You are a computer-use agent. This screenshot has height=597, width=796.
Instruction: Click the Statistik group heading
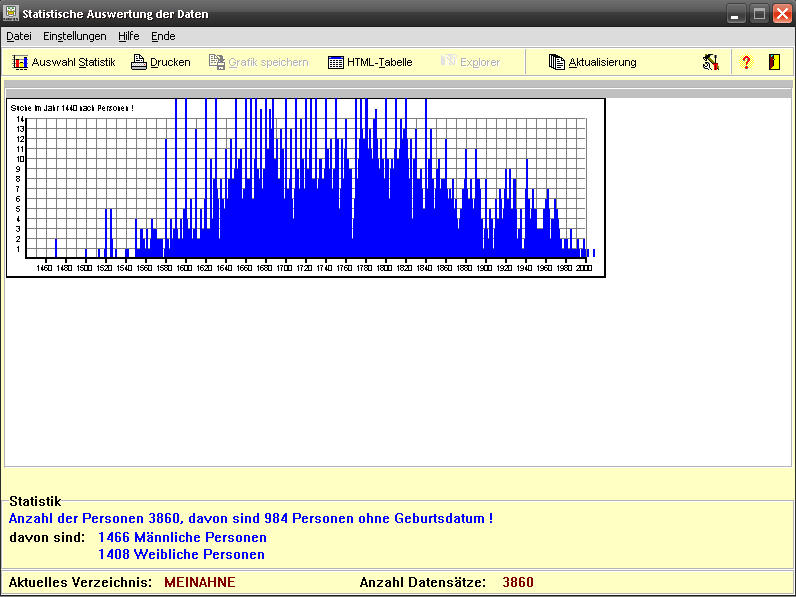(35, 501)
